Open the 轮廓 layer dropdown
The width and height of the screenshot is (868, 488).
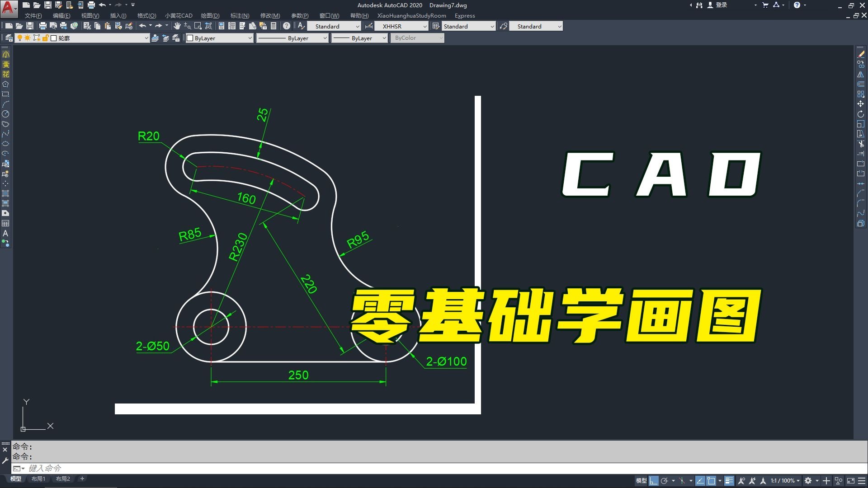coord(146,38)
